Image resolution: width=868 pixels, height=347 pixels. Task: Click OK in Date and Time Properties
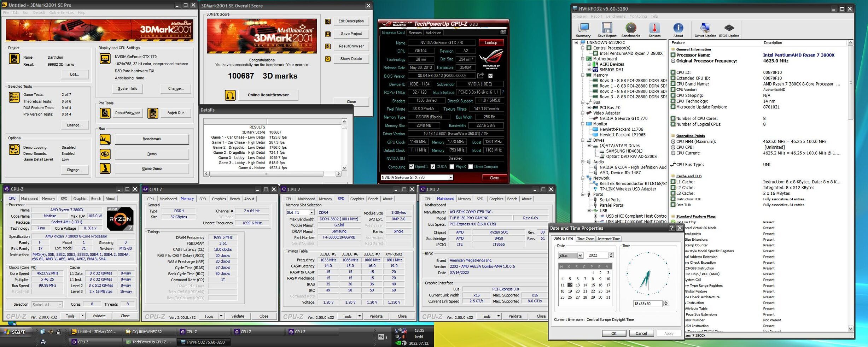click(x=614, y=333)
